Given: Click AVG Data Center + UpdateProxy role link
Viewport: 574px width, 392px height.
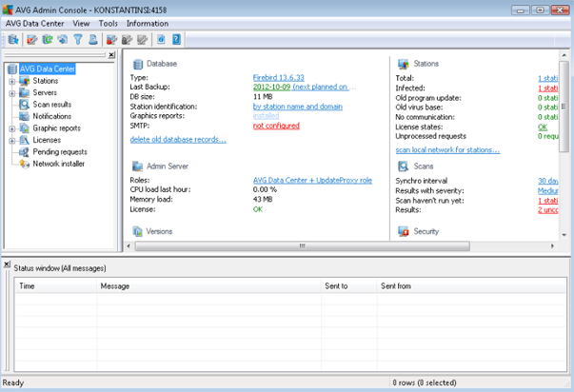Looking at the screenshot, I should (x=312, y=180).
